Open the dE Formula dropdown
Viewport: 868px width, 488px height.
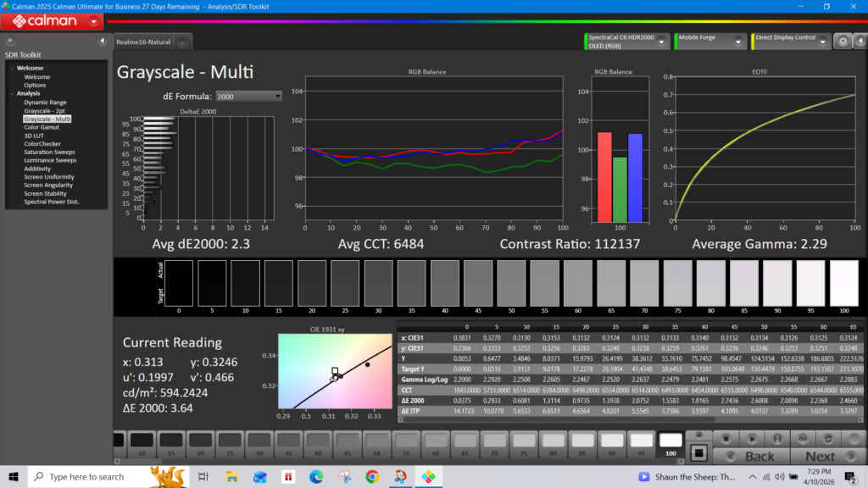click(x=248, y=97)
